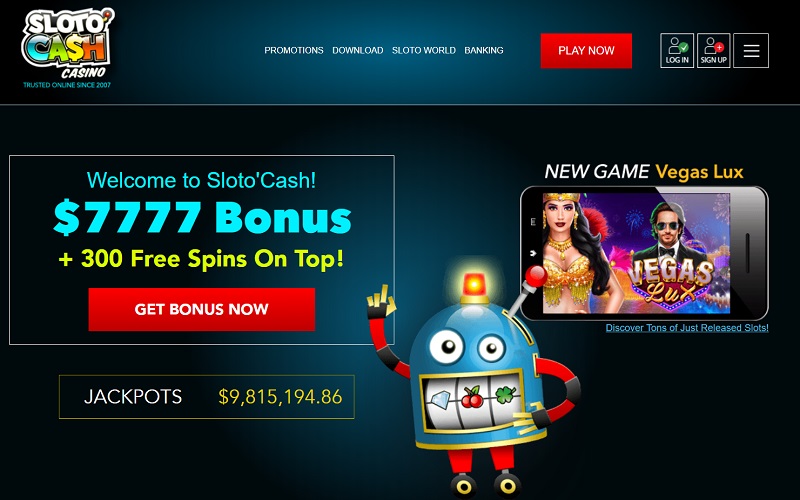Click the Sign Up user icon

(713, 51)
